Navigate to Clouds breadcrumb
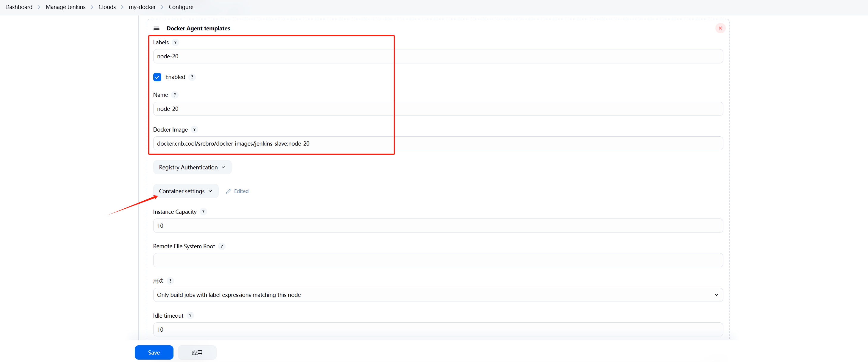Image resolution: width=868 pixels, height=362 pixels. pos(107,7)
